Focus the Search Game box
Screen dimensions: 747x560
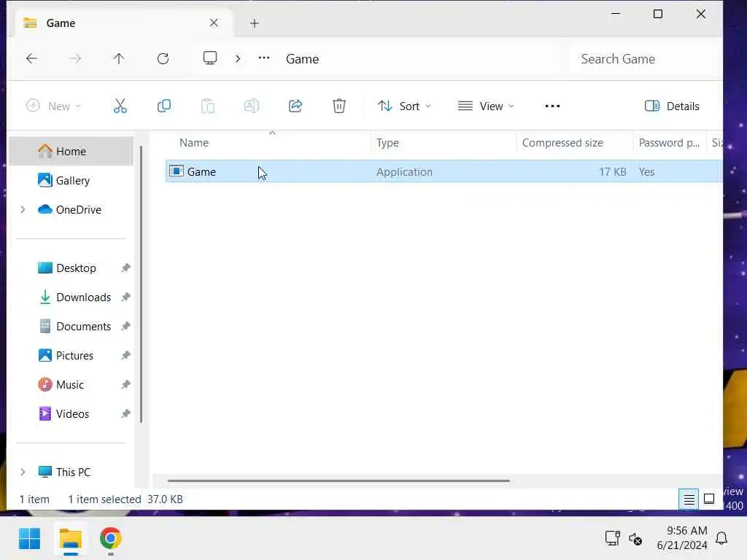tap(646, 59)
